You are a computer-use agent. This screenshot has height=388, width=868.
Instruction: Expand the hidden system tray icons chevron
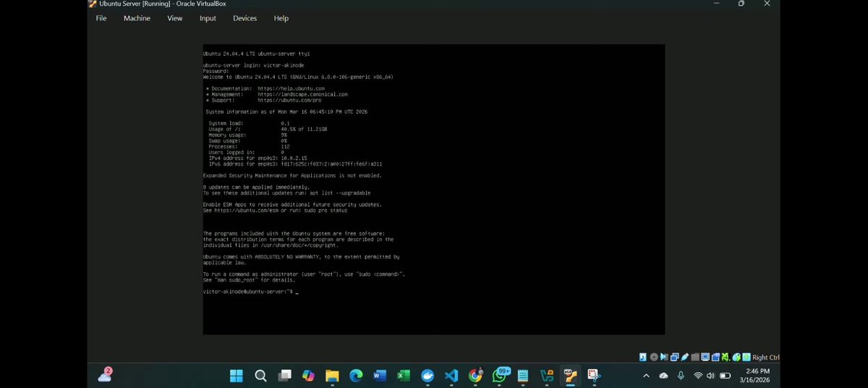coord(646,376)
